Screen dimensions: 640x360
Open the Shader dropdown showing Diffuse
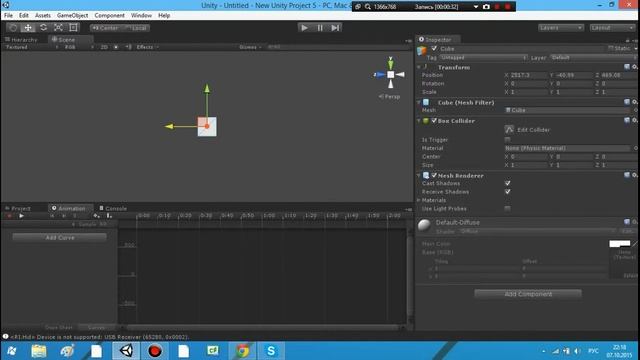pos(537,231)
